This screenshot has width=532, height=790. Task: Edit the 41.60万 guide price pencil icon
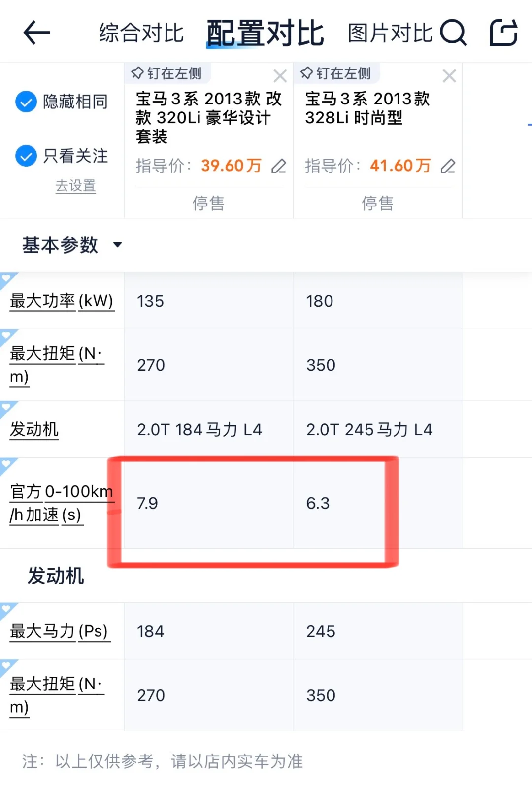click(x=448, y=166)
